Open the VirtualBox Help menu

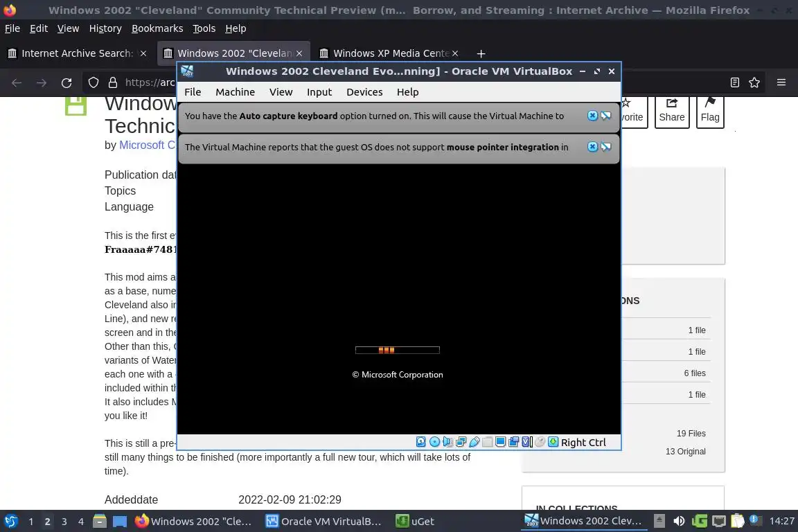[407, 92]
